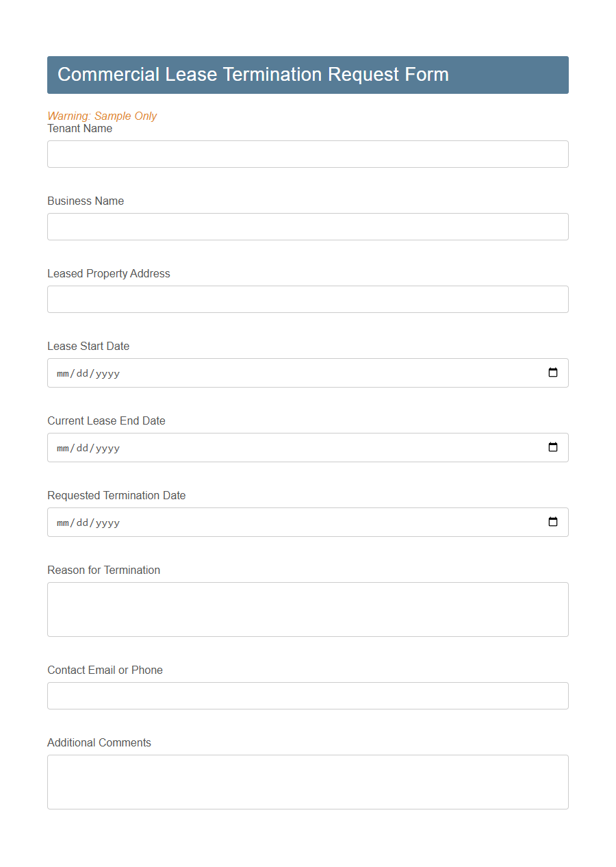The height and width of the screenshot is (867, 616).
Task: Click the Reason for Termination text area
Action: (307, 609)
